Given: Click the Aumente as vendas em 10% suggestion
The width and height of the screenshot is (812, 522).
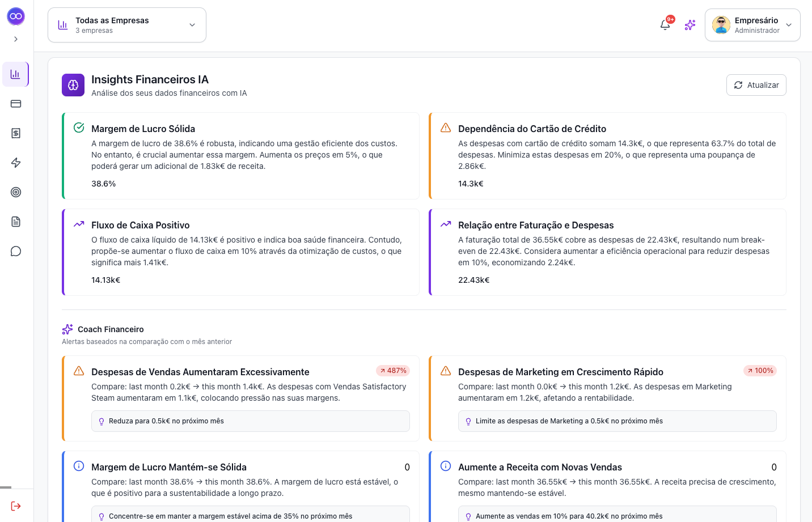Looking at the screenshot, I should coord(618,514).
